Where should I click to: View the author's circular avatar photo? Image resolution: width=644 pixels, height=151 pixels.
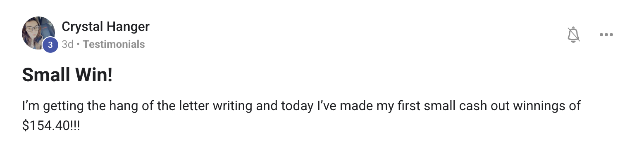38,33
